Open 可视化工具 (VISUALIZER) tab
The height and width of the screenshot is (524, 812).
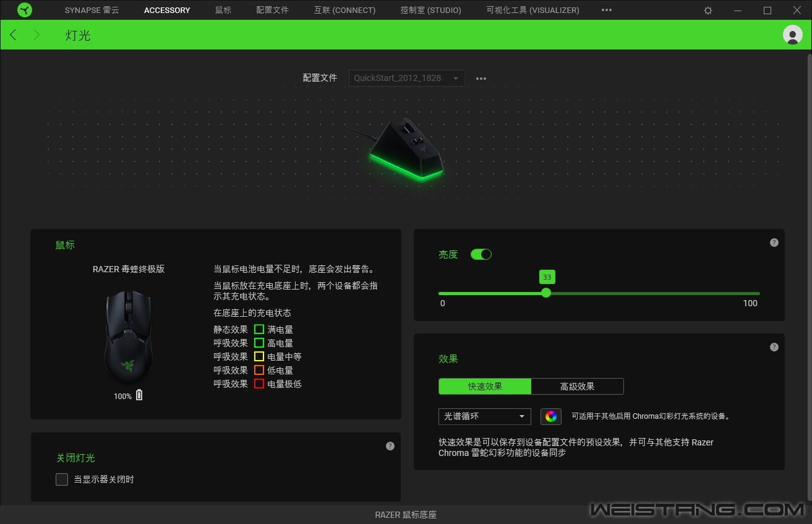(x=532, y=10)
